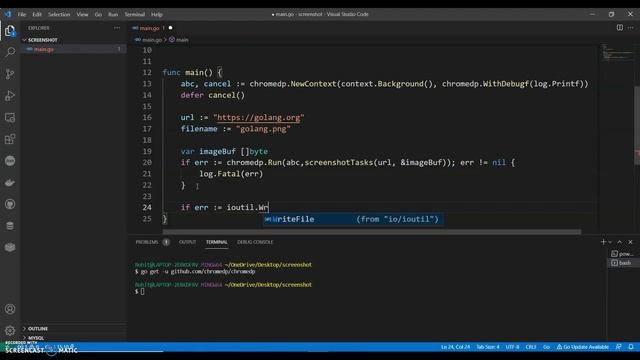
Task: Click the Problems count badge
Action: pos(166,242)
